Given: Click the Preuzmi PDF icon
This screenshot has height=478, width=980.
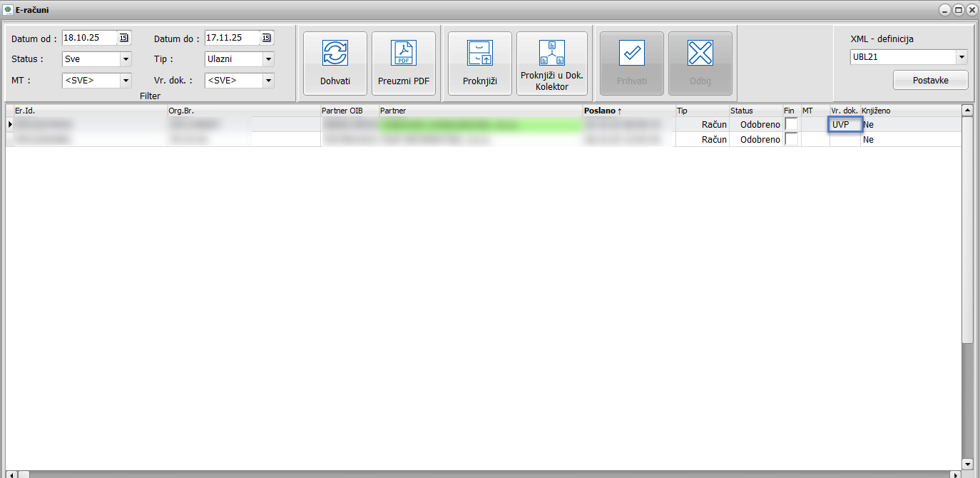Looking at the screenshot, I should coord(403,54).
